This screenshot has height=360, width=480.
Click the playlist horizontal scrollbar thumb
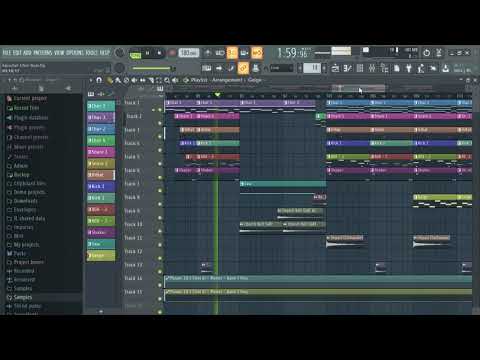tap(358, 88)
